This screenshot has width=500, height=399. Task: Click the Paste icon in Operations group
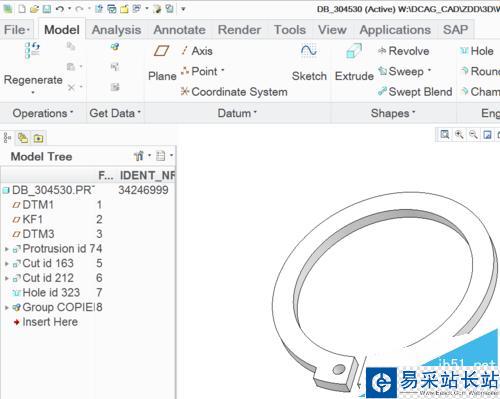coord(71,67)
